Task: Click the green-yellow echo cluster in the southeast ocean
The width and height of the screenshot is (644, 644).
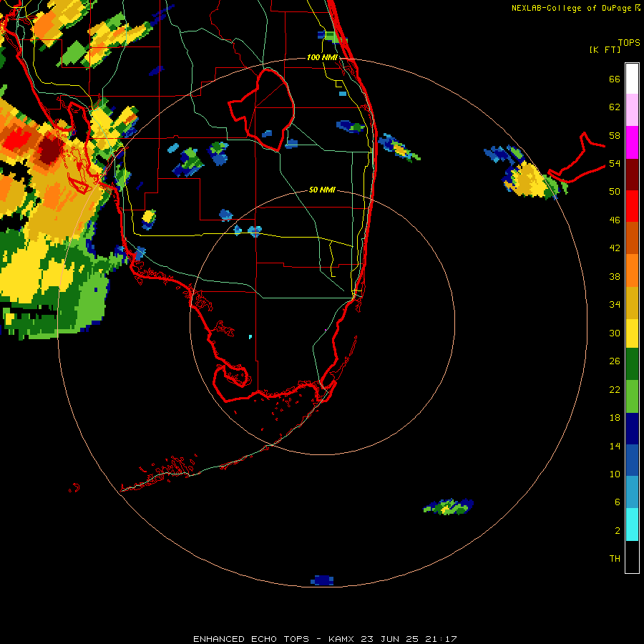Action: coord(449,507)
